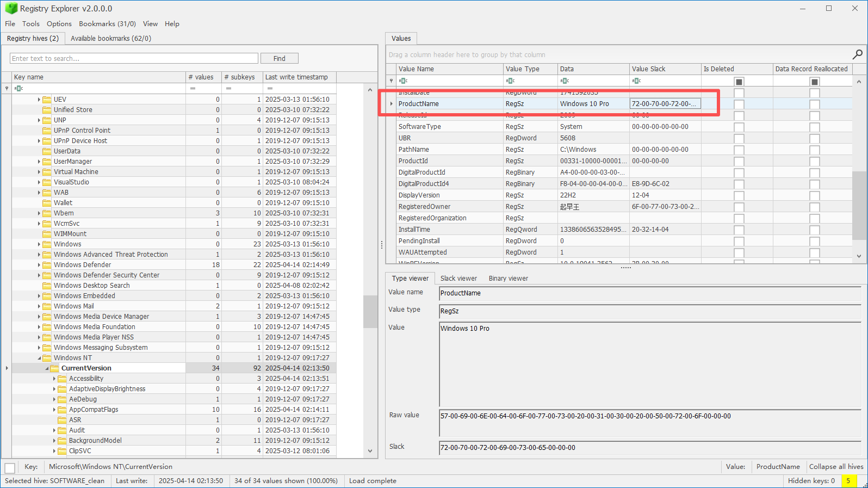The width and height of the screenshot is (868, 488).
Task: Click the Wbem folder icon
Action: click(47, 213)
